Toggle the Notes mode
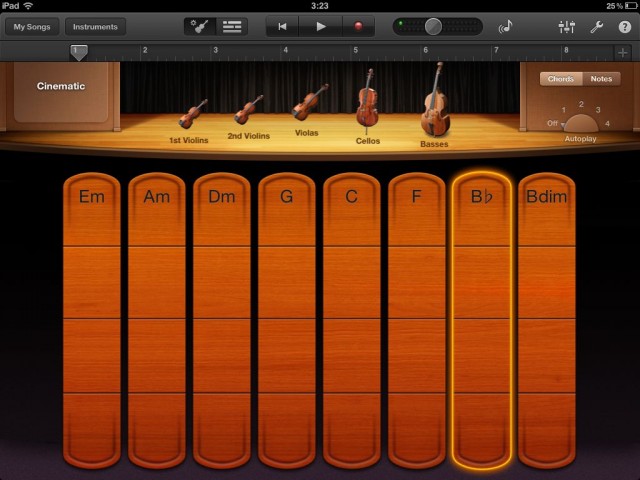This screenshot has width=640, height=480. [601, 79]
